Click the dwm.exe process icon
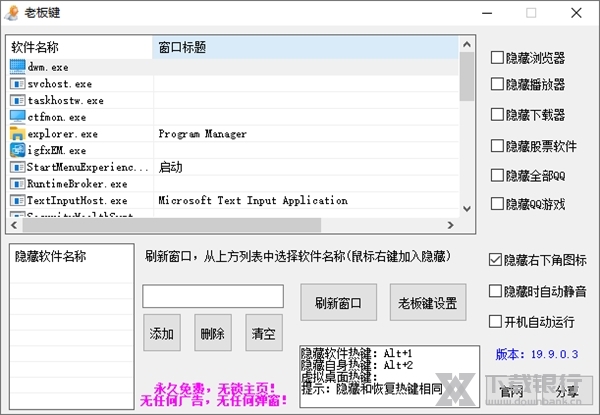Viewport: 600px width, 415px height. pyautogui.click(x=17, y=66)
